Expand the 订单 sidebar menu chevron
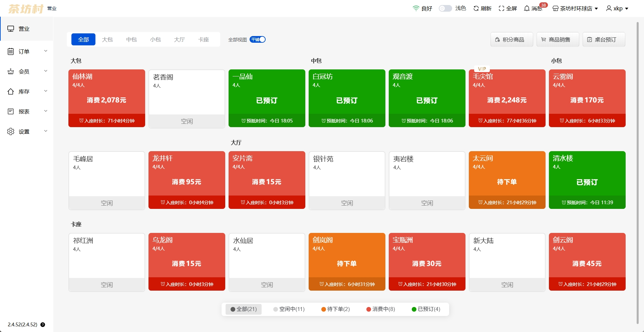This screenshot has width=644, height=332. point(46,51)
